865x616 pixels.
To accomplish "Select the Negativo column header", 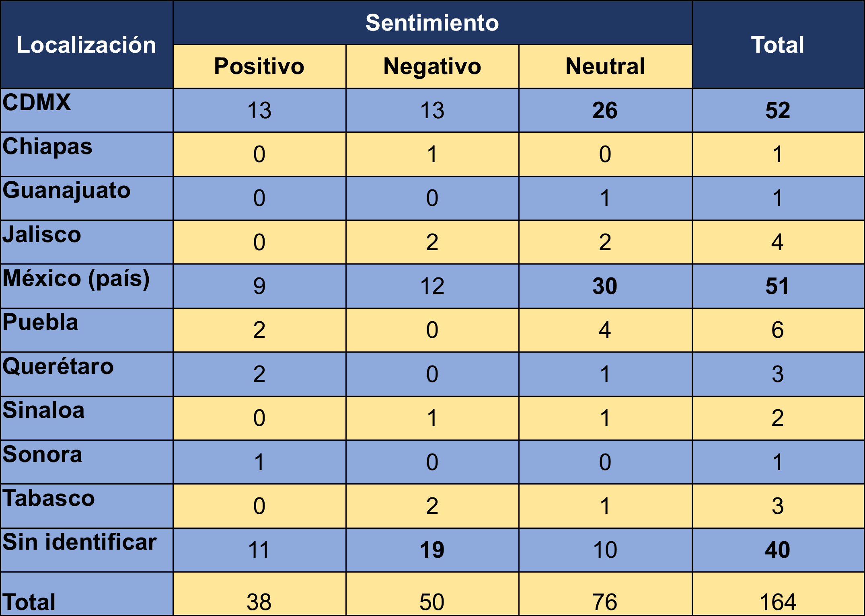I will [x=432, y=66].
